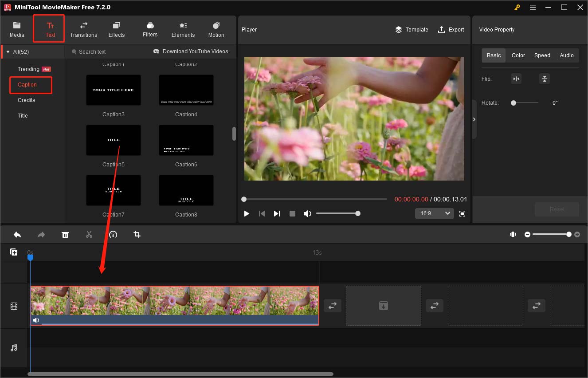
Task: Select the flower video clip
Action: click(x=175, y=305)
